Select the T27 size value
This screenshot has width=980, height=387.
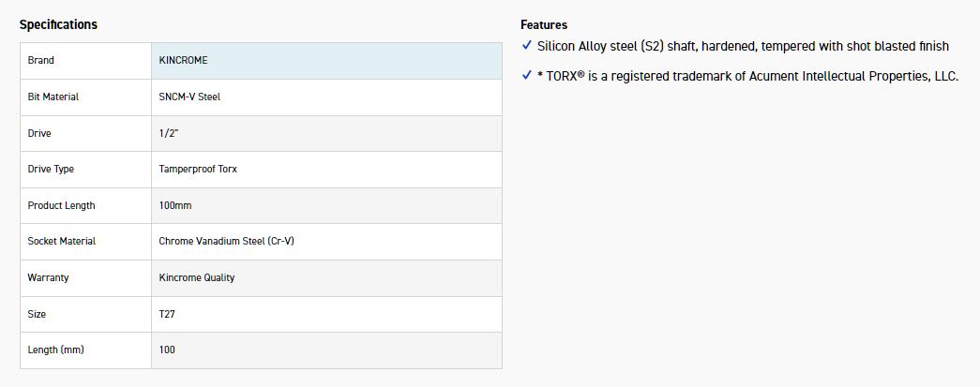coord(167,314)
